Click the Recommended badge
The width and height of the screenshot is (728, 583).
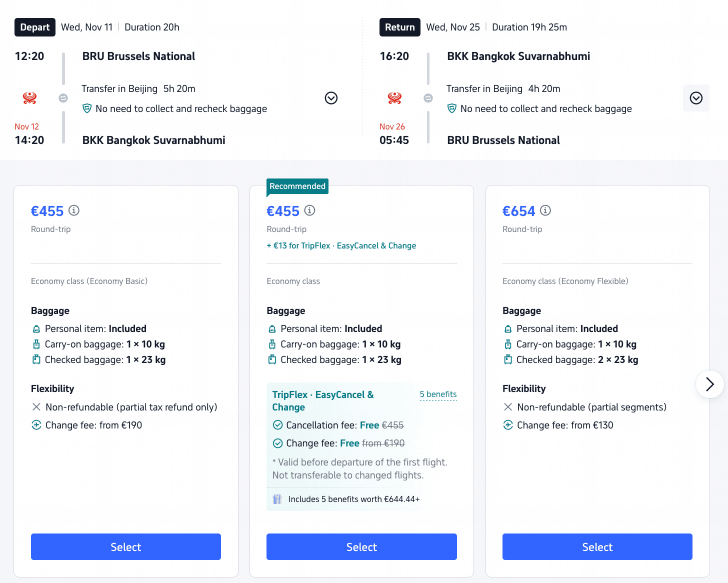(297, 186)
